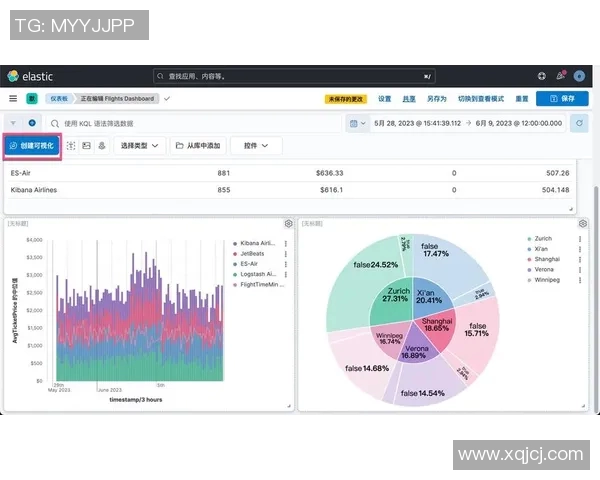
Task: Open the calendar quick-select date dropdown
Action: pyautogui.click(x=357, y=123)
